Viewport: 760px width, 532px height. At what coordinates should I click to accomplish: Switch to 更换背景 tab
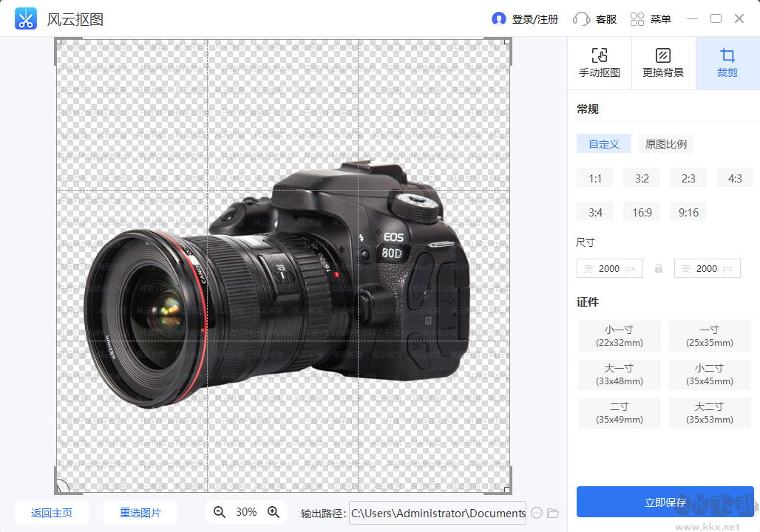663,63
